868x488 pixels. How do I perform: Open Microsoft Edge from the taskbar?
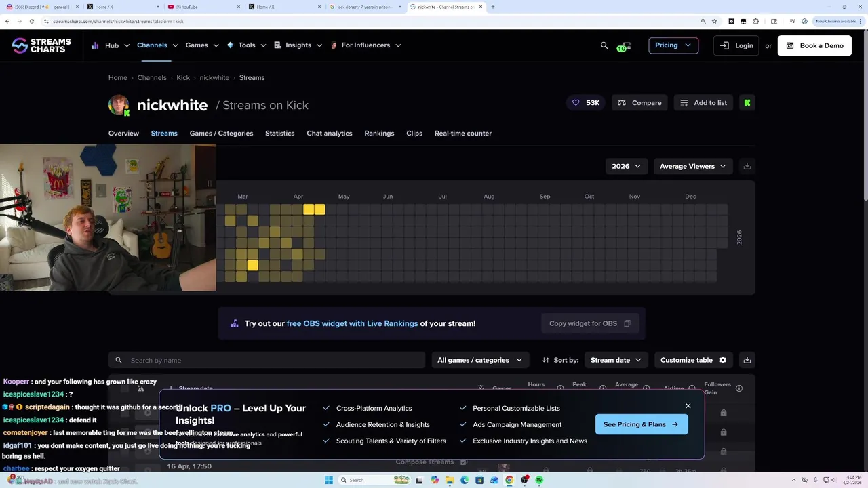465,480
